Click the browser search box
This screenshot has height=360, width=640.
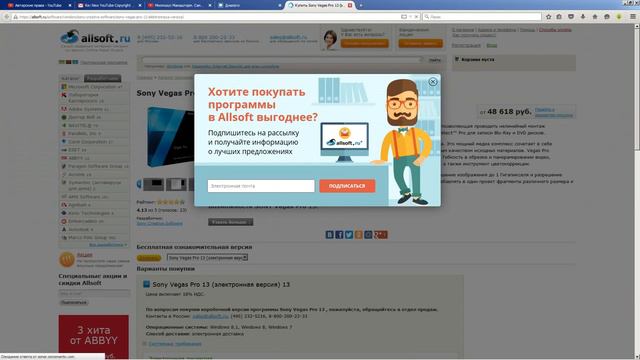tap(482, 17)
